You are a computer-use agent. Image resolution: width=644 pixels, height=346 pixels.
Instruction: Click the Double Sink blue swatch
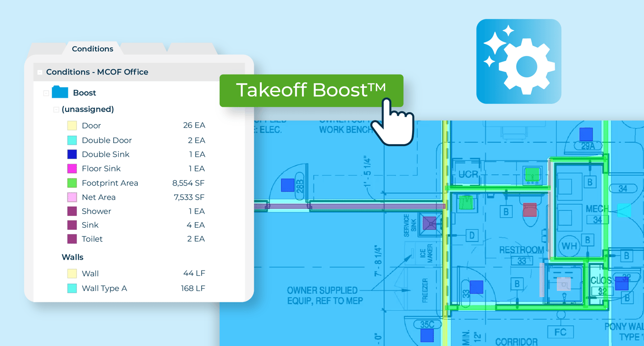[72, 154]
